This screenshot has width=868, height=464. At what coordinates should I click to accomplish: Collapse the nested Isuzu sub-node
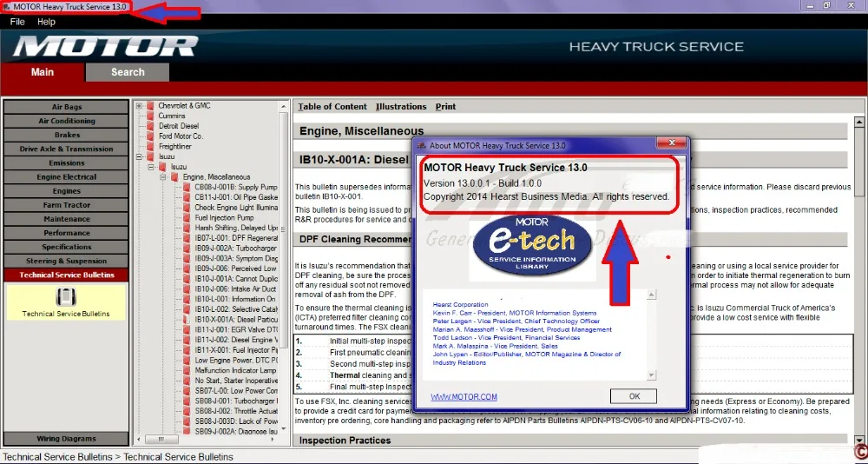pos(151,167)
